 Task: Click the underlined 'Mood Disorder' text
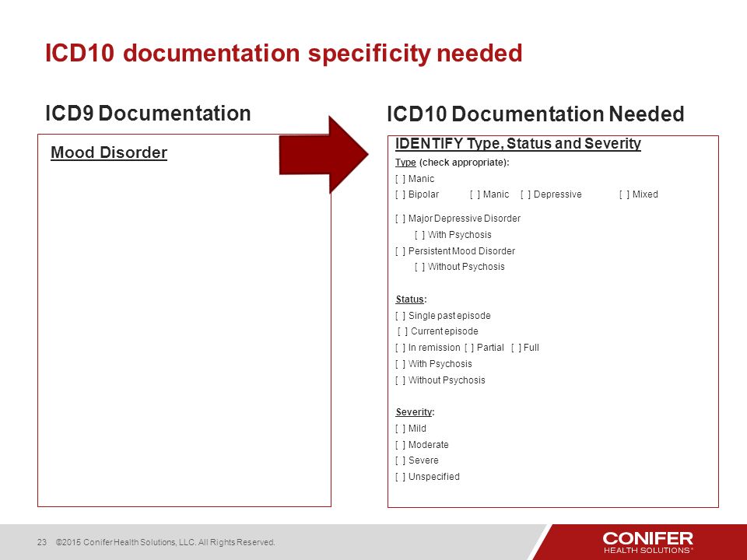(x=109, y=152)
